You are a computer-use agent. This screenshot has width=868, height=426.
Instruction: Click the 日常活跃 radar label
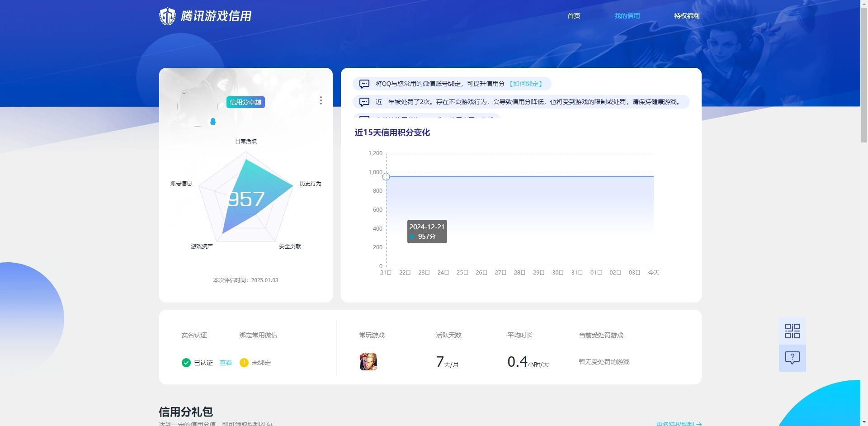point(246,141)
